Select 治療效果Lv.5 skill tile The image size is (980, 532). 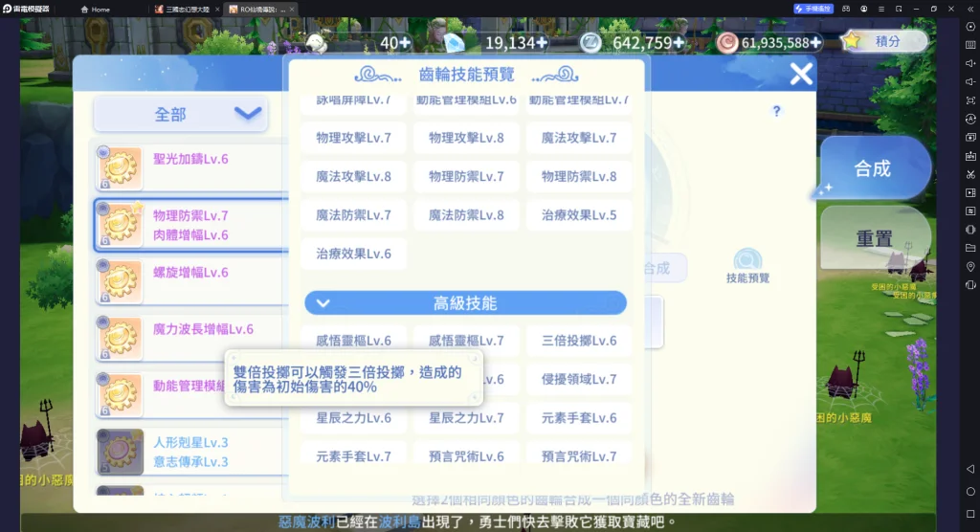click(579, 215)
